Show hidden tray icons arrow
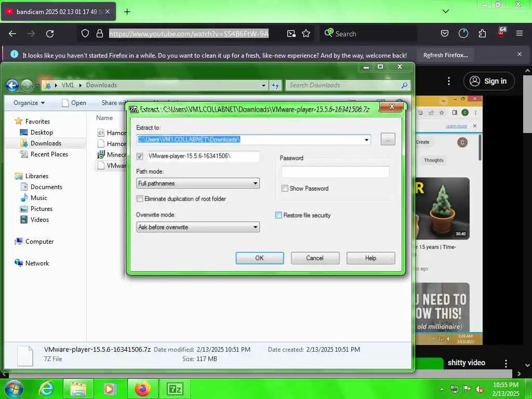Image resolution: width=532 pixels, height=399 pixels. click(x=442, y=389)
